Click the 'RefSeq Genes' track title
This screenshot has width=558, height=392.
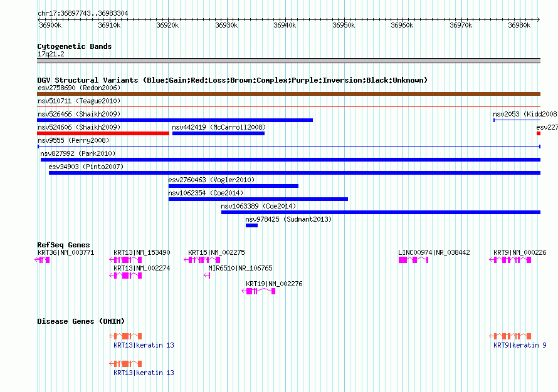(x=63, y=245)
